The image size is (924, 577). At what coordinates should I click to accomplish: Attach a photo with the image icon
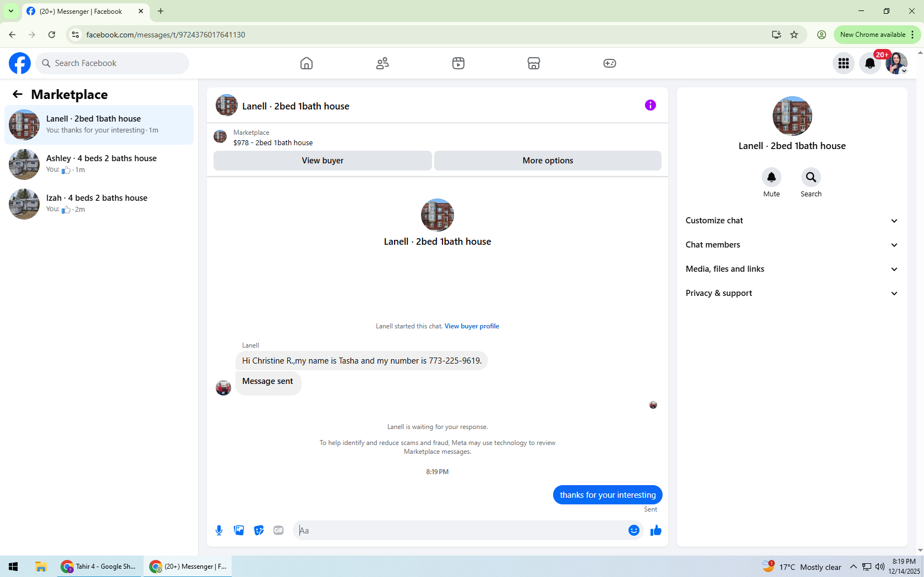pyautogui.click(x=239, y=530)
